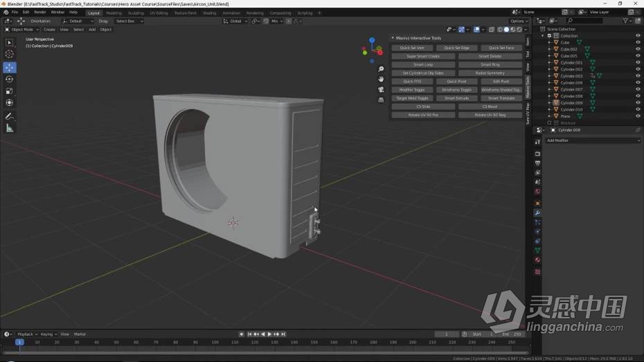
Task: Toggle X-ray display in viewport header
Action: click(x=492, y=30)
